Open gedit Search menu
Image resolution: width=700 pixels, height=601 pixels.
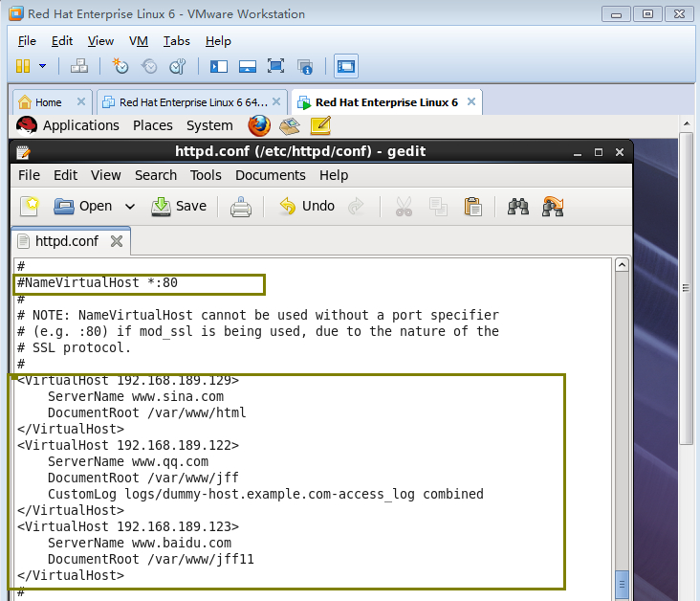coord(156,175)
